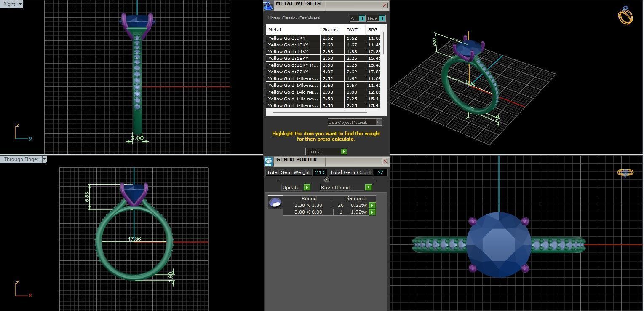The image size is (644, 311).
Task: Click the 4.07 grams cell
Action: tap(332, 72)
